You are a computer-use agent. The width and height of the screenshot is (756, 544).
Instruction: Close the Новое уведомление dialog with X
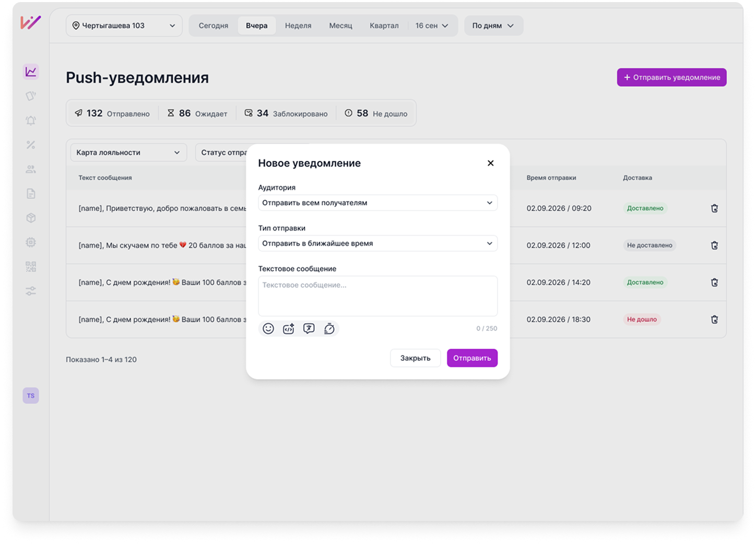coord(491,163)
